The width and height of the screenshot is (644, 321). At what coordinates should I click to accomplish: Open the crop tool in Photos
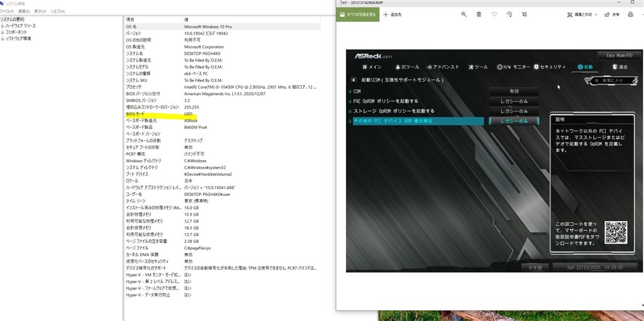tap(525, 14)
